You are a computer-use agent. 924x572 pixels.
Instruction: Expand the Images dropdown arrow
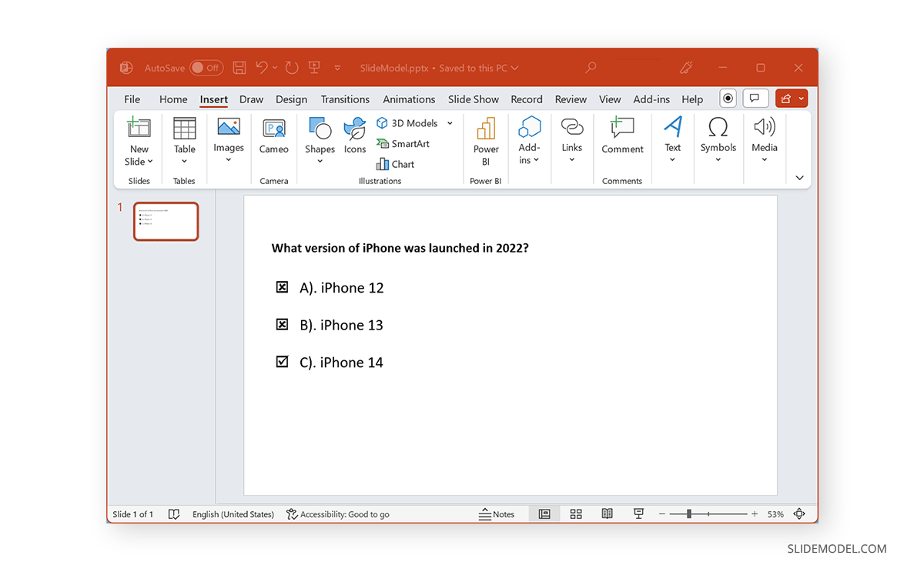(229, 160)
